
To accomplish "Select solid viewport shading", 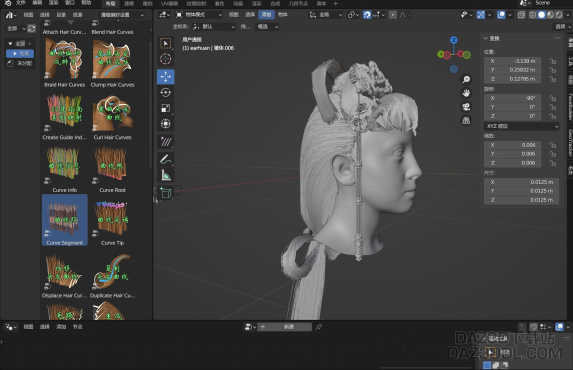I will (542, 15).
